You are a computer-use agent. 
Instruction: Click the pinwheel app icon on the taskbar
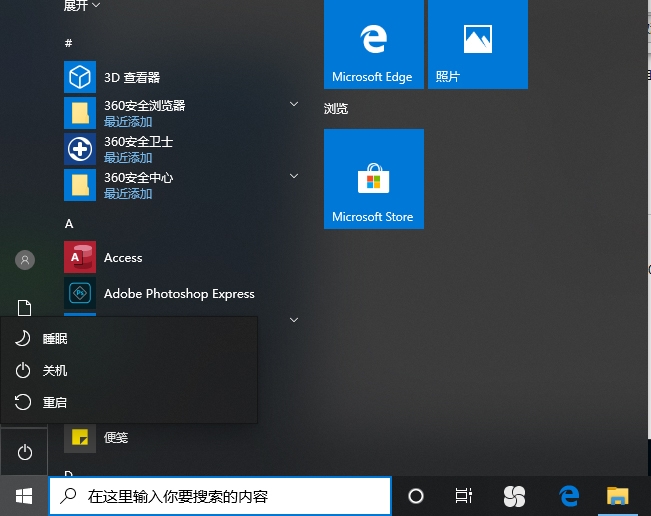coord(514,496)
